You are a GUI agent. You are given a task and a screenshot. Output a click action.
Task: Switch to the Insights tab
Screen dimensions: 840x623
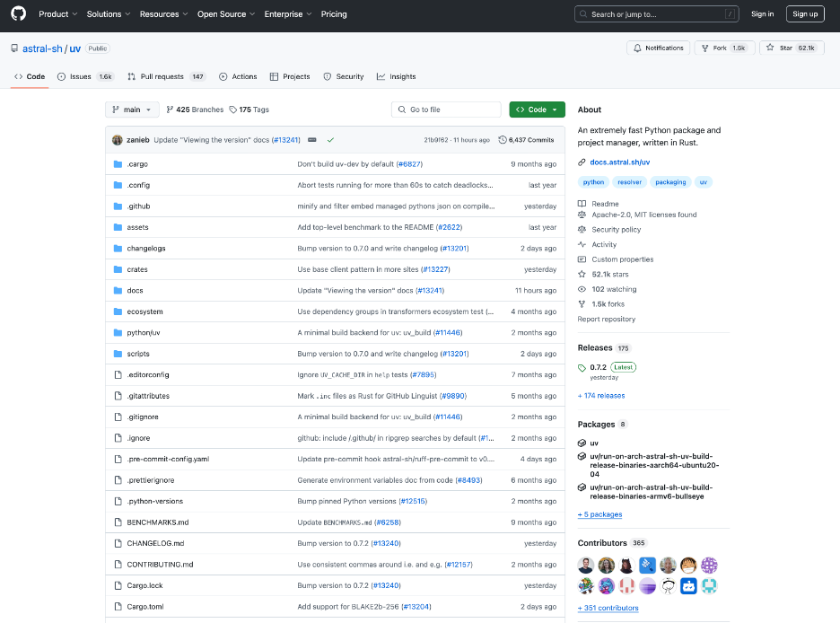click(x=396, y=76)
